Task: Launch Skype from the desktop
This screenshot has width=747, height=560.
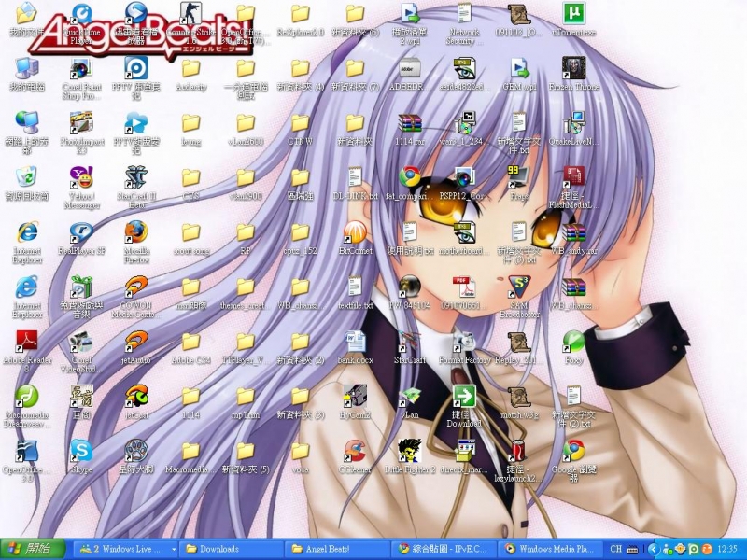Action: click(x=81, y=451)
